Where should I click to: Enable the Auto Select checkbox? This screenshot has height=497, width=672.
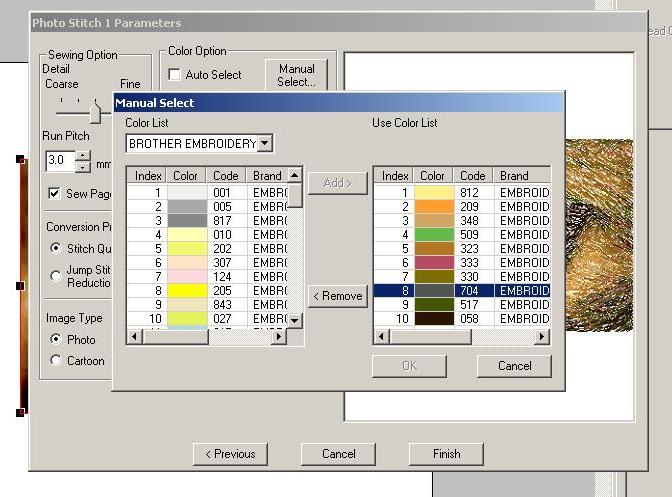[x=174, y=75]
